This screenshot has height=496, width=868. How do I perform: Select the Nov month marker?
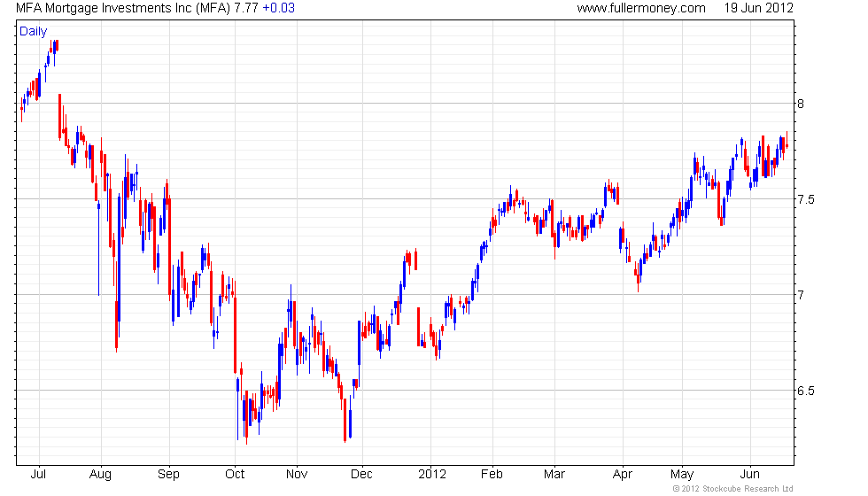click(x=297, y=475)
